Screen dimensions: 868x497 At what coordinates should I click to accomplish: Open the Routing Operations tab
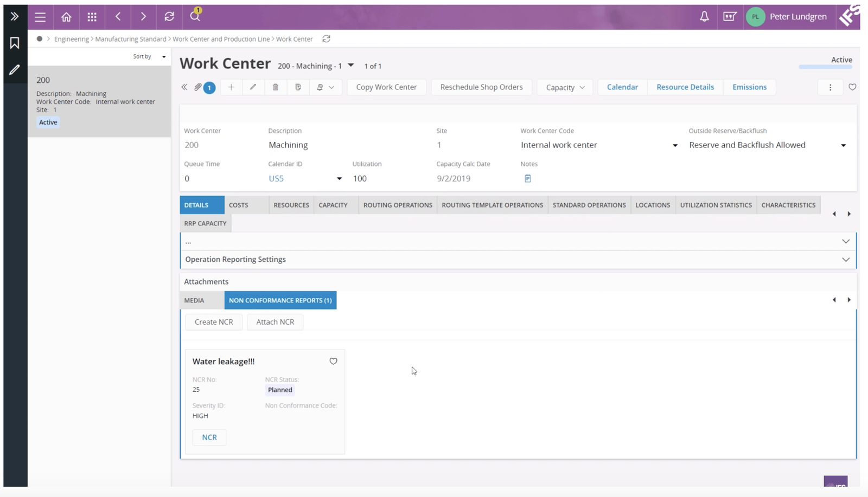398,205
